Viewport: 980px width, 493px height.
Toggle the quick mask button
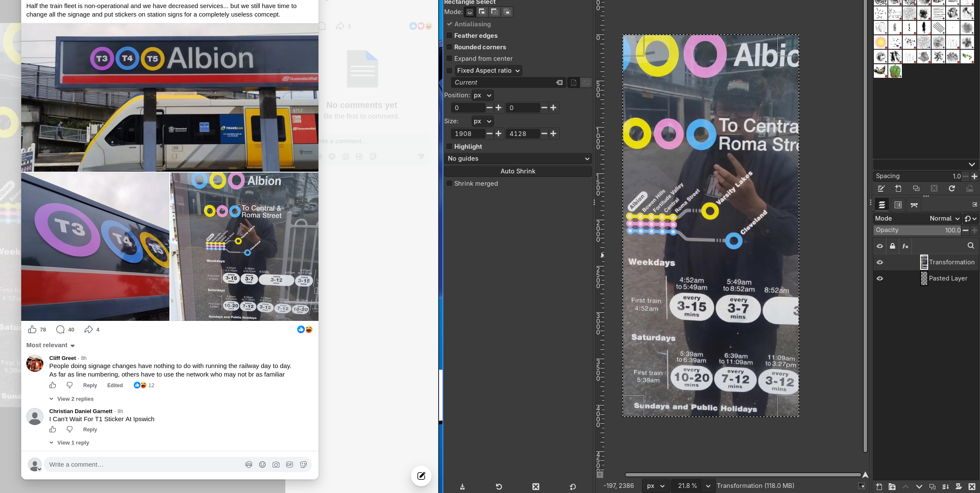pos(600,475)
